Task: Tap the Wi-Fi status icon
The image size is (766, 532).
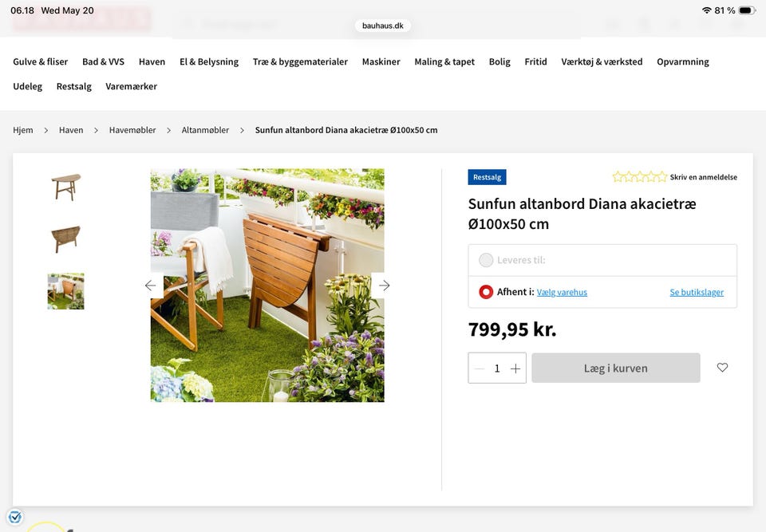Action: click(706, 10)
